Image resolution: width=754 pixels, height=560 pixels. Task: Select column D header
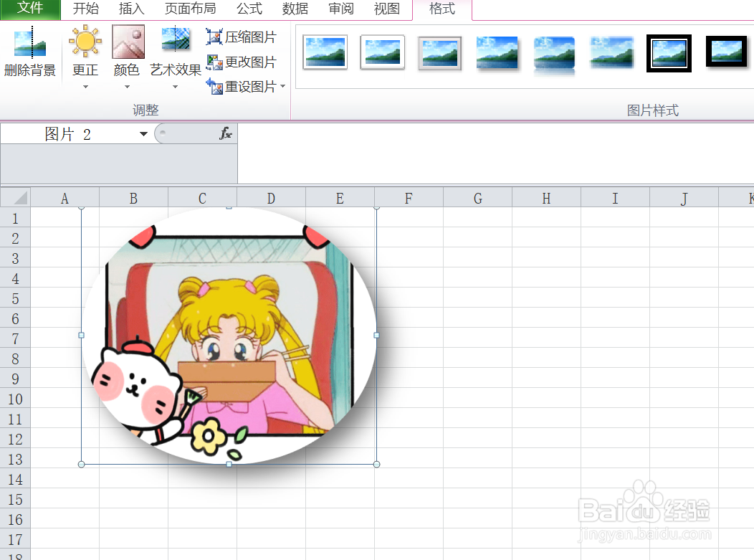(271, 198)
